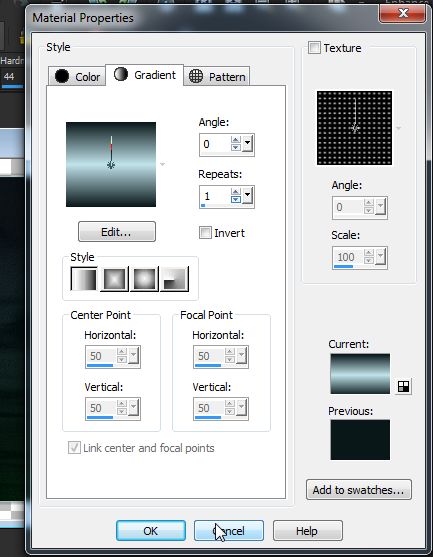Switch to the Color tab
This screenshot has width=433, height=557.
[x=77, y=76]
